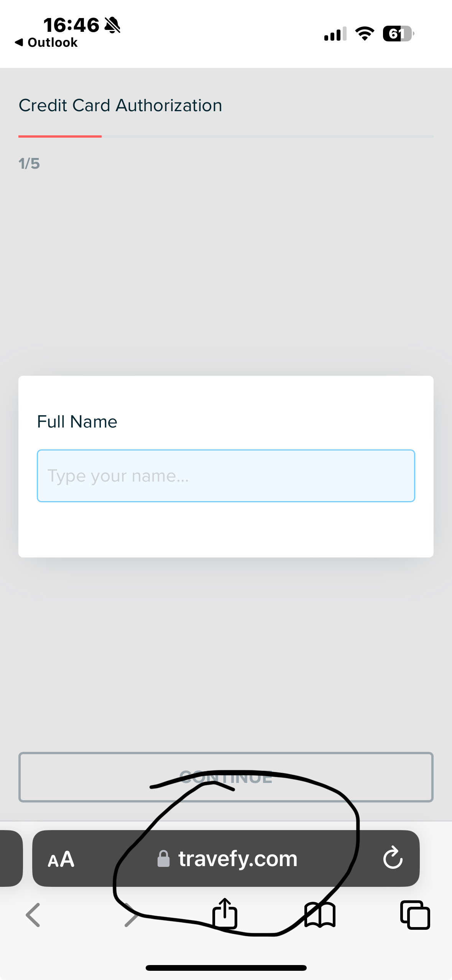Tap the previous tab pill at left edge
452x980 pixels.
[x=11, y=858]
